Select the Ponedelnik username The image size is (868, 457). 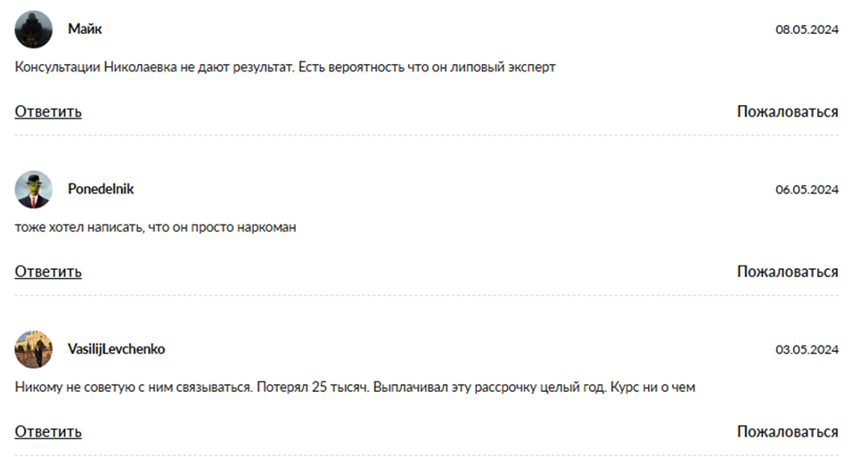pos(101,190)
